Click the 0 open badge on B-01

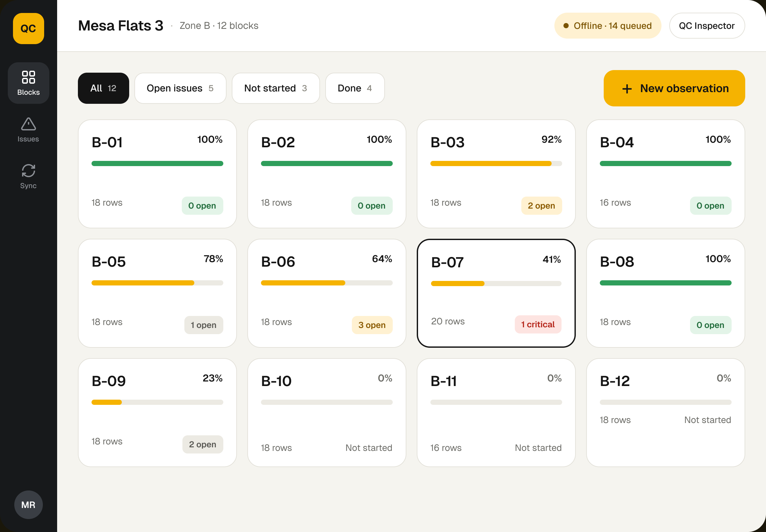203,206
